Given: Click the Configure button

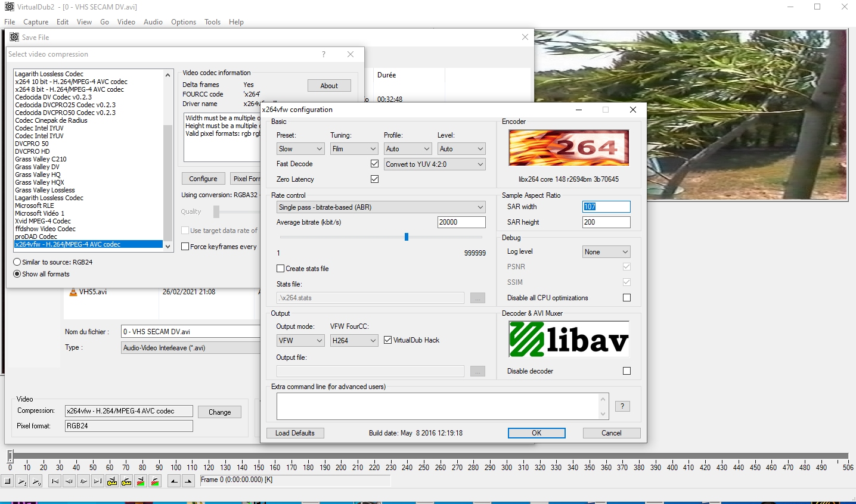Looking at the screenshot, I should [203, 179].
